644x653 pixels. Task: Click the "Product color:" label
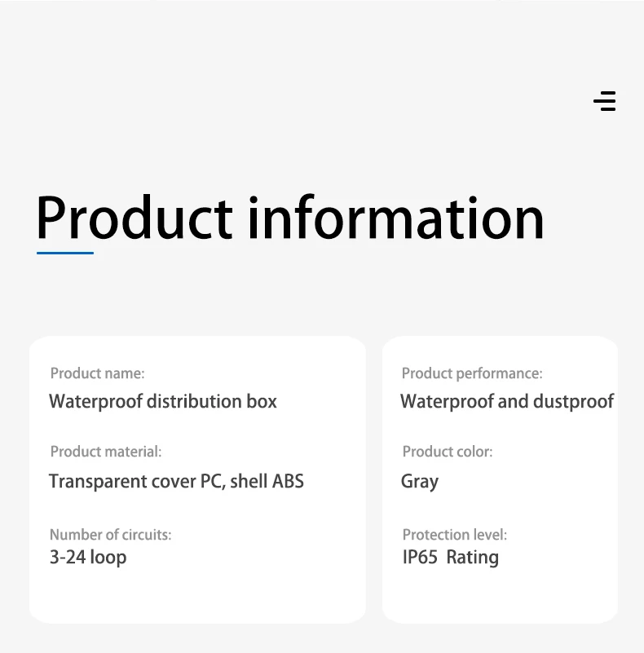(x=448, y=452)
